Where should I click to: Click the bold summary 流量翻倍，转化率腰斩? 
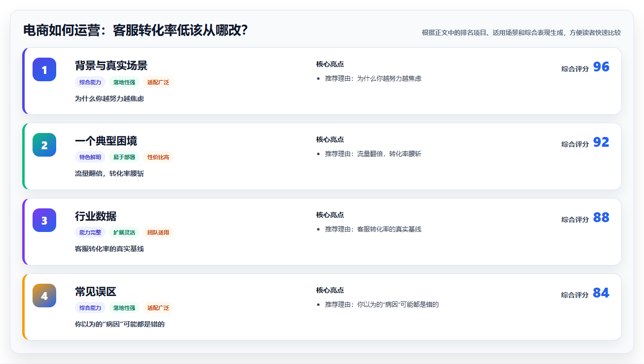click(109, 174)
